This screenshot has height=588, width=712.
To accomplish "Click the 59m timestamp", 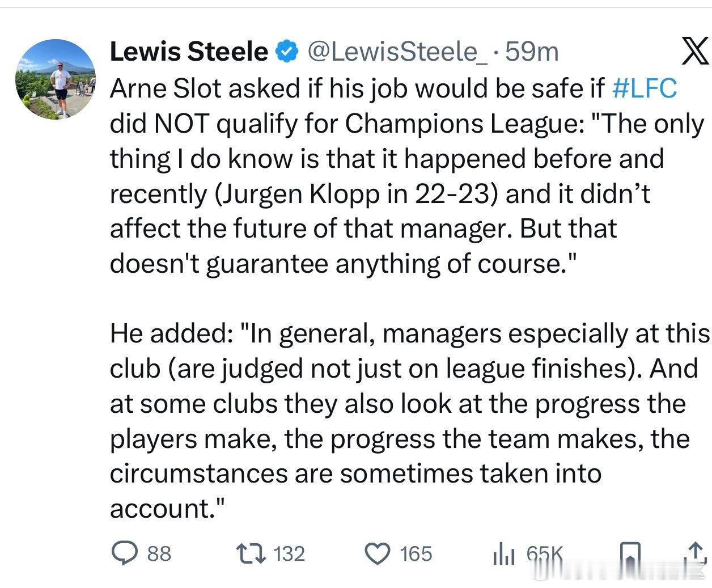I will point(532,52).
